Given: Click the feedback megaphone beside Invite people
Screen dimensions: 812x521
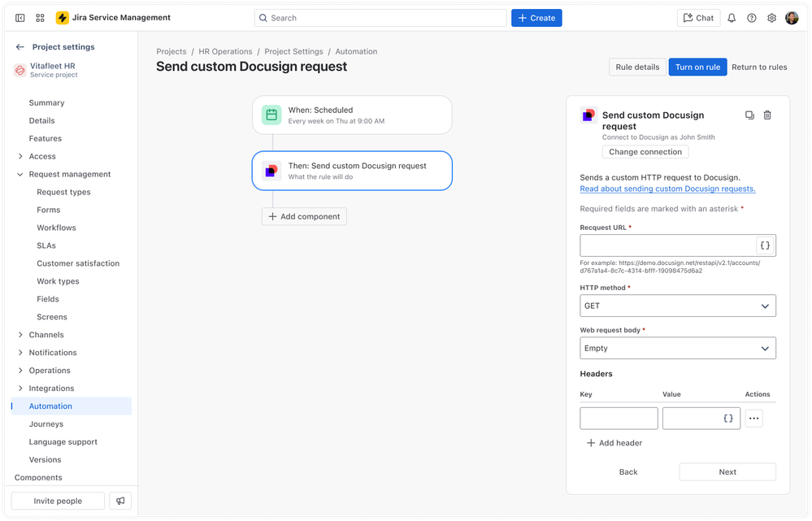Looking at the screenshot, I should pos(120,500).
